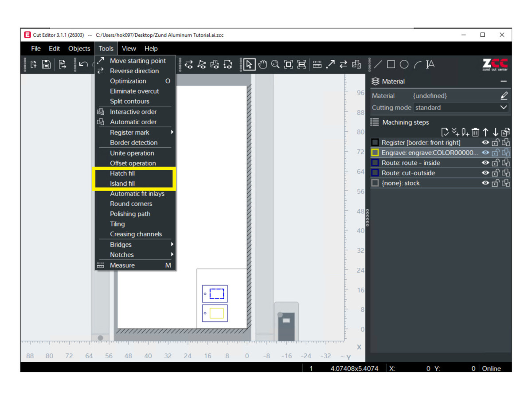Screen dimensions: 532x411
Task: Click the black Register color swatch
Action: pos(375,142)
